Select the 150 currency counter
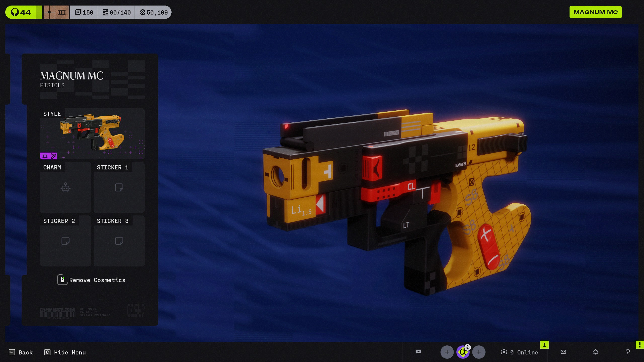The height and width of the screenshot is (362, 644). point(84,12)
